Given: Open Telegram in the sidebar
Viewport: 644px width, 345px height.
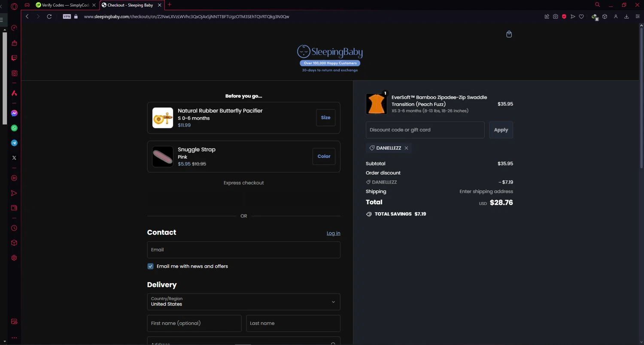Looking at the screenshot, I should (x=14, y=143).
